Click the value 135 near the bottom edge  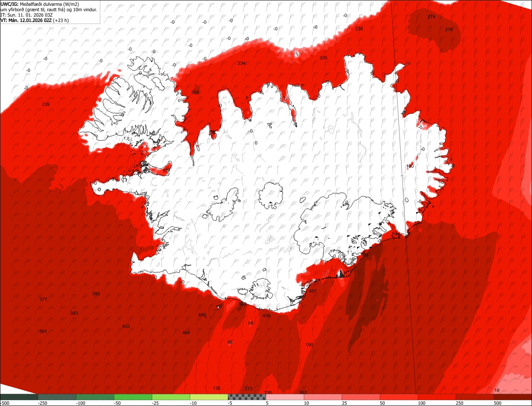217,388
